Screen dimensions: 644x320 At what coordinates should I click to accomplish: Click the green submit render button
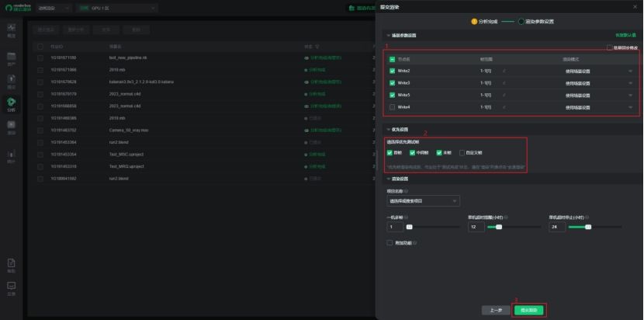pos(529,310)
